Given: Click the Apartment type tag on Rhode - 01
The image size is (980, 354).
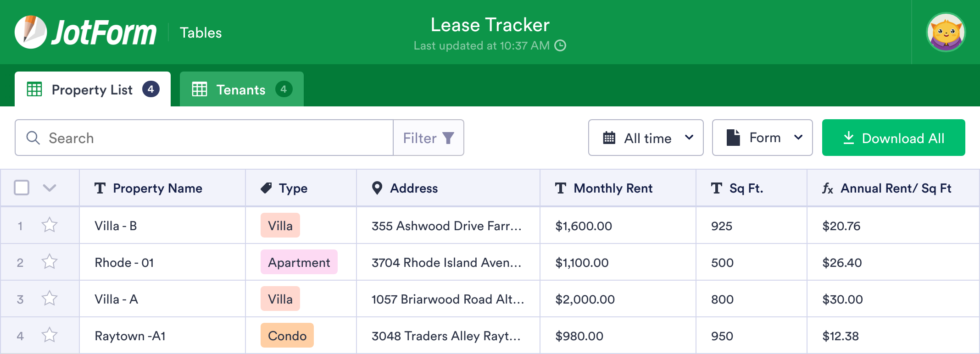Looking at the screenshot, I should (x=299, y=262).
